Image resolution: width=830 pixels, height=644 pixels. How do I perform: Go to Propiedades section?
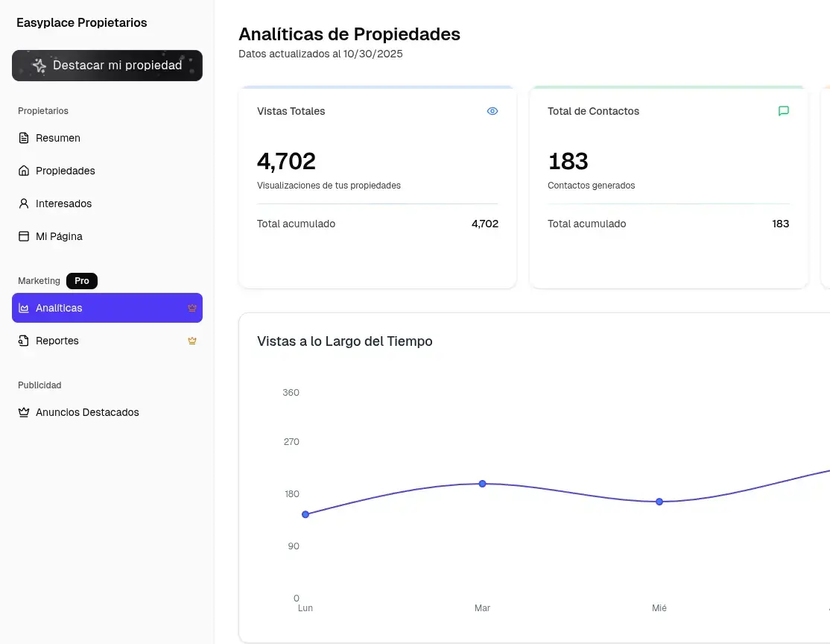point(66,171)
